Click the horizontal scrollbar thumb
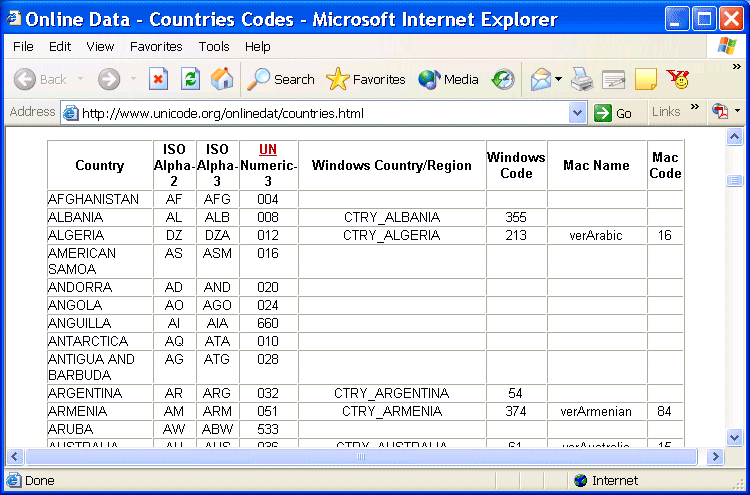 click(361, 456)
